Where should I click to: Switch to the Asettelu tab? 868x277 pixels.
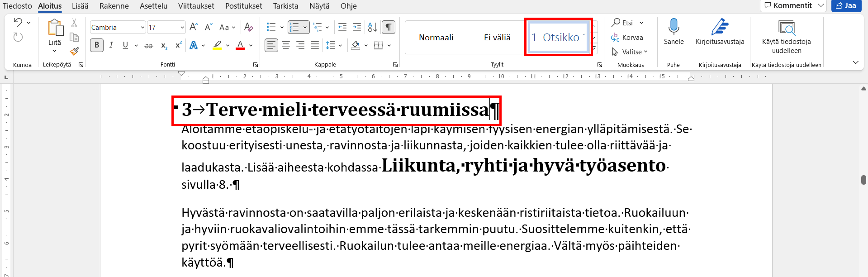pyautogui.click(x=153, y=6)
